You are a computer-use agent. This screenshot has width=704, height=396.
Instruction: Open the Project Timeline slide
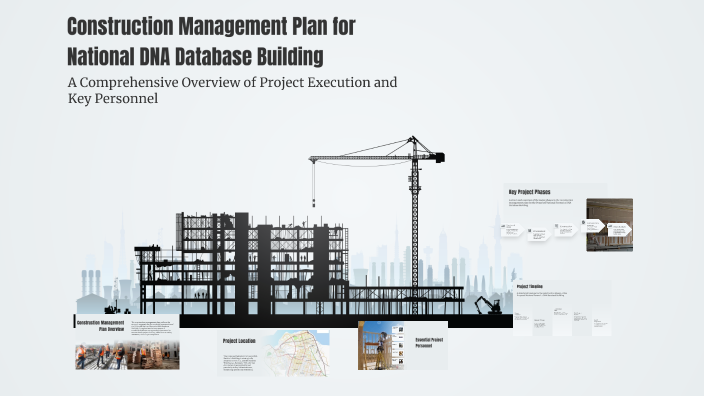[562, 308]
